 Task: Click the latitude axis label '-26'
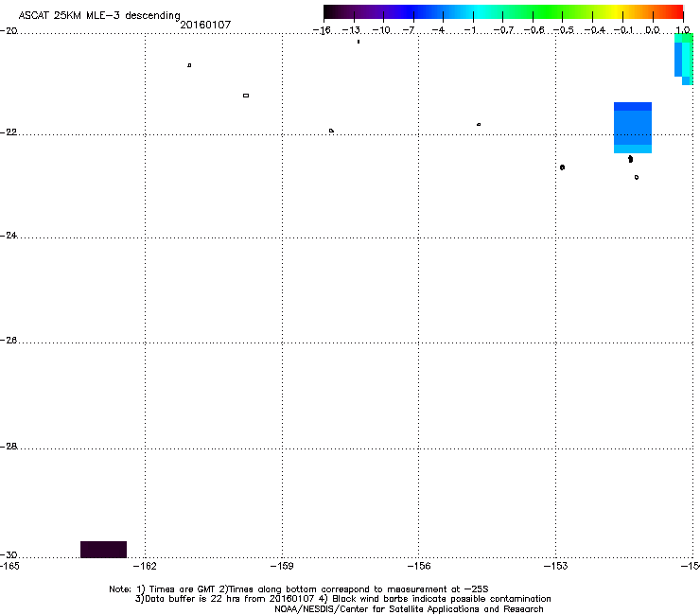tap(9, 341)
